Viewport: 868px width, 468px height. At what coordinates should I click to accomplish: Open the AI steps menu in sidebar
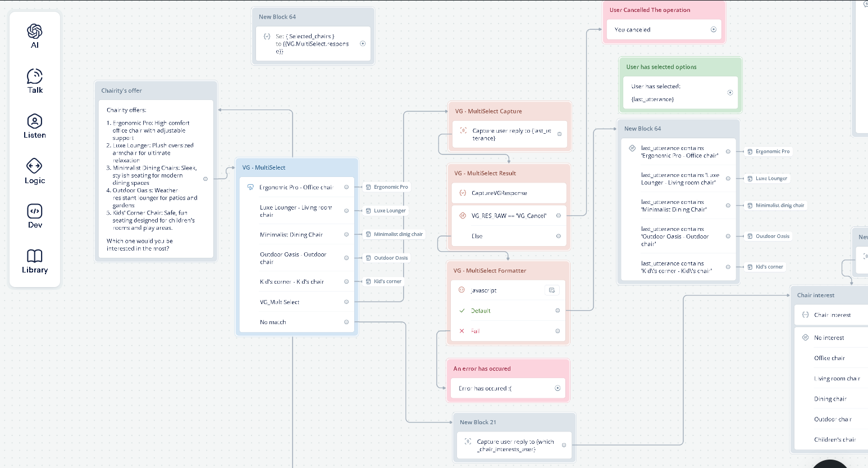[x=35, y=37]
